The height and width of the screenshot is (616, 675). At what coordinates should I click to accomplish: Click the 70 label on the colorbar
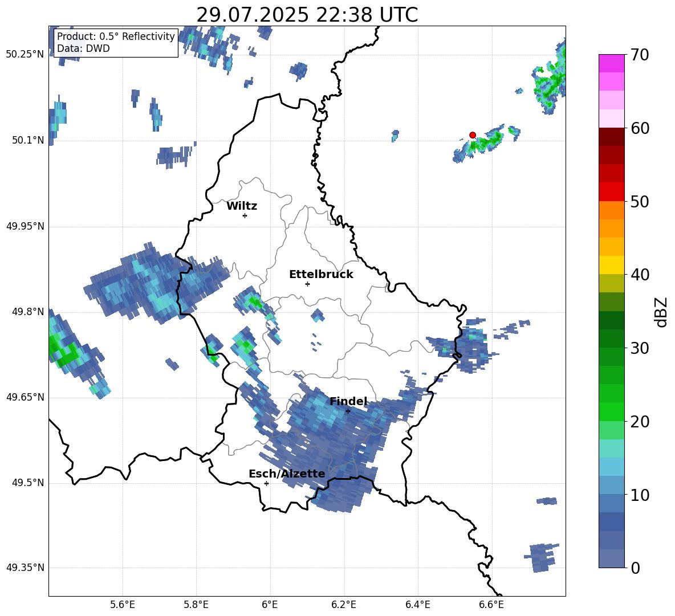tap(640, 55)
